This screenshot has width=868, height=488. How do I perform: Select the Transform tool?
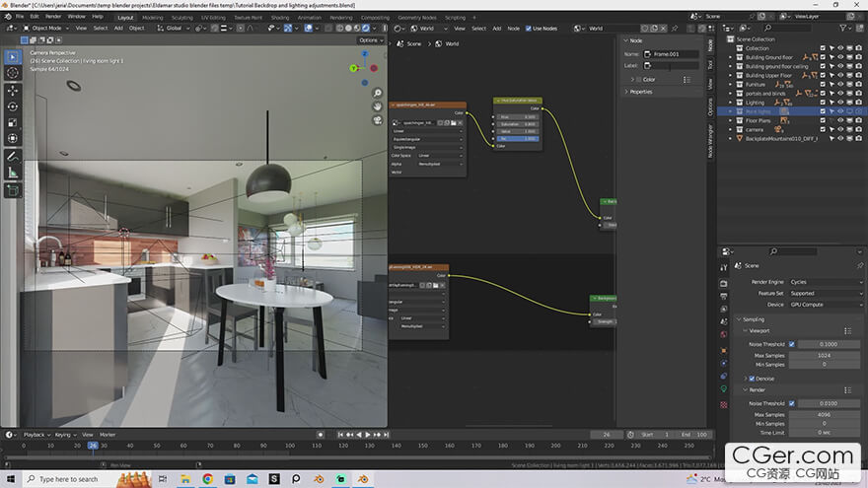coord(13,138)
